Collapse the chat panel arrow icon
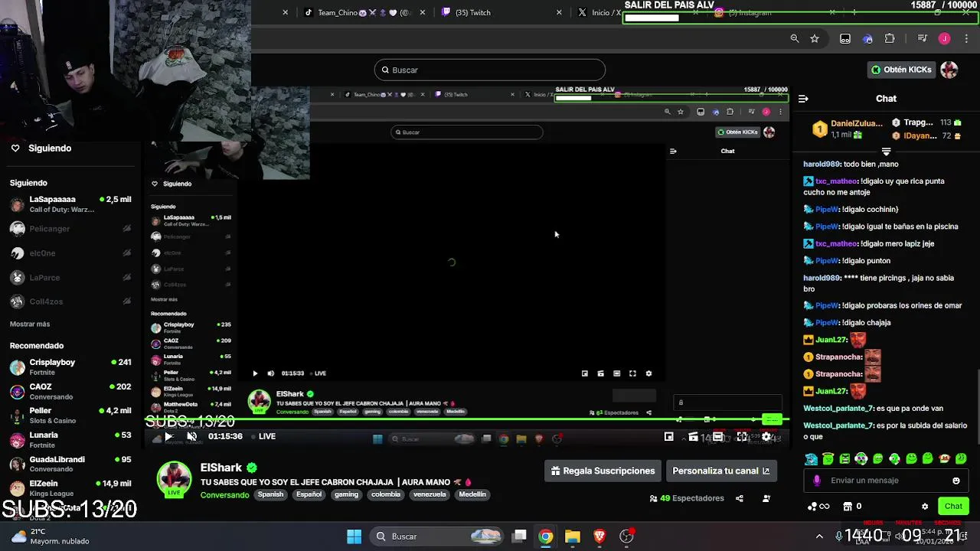This screenshot has height=551, width=980. click(803, 99)
